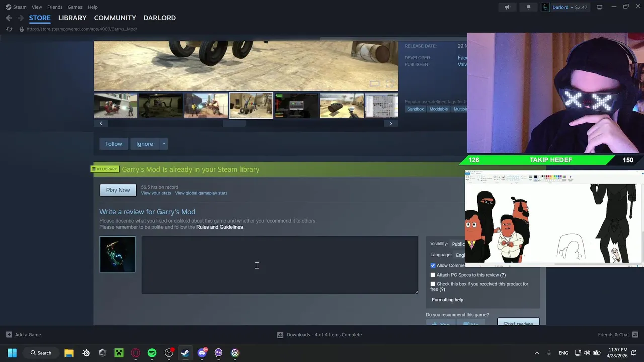Image resolution: width=644 pixels, height=362 pixels.
Task: Open the review Language dropdown
Action: (460, 255)
